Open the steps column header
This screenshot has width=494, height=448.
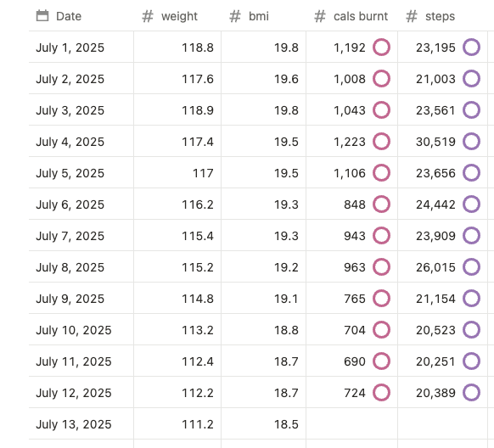coord(442,16)
